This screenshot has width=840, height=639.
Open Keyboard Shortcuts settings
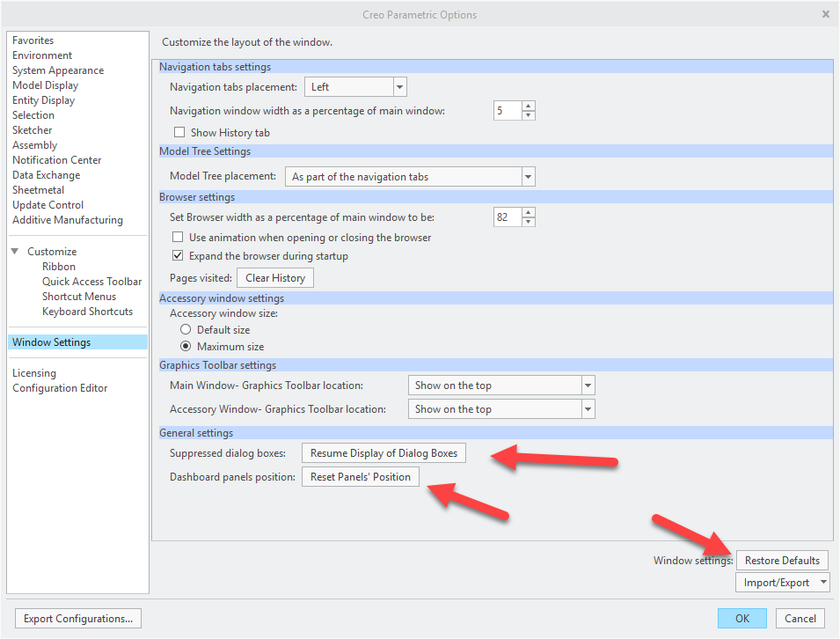click(x=87, y=312)
